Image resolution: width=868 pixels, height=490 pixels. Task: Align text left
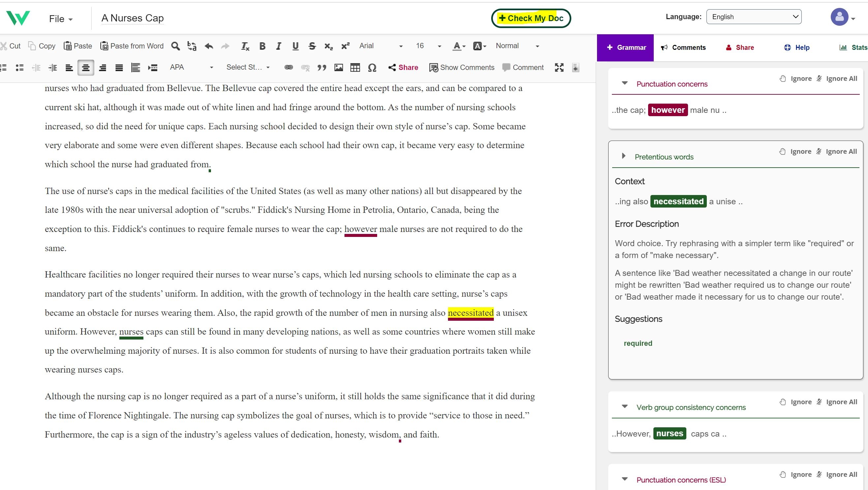[69, 68]
